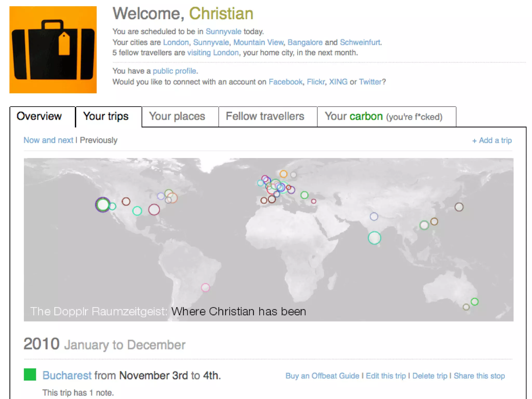532x399 pixels.
Task: Click the suitcase profile picture
Action: coord(53,50)
